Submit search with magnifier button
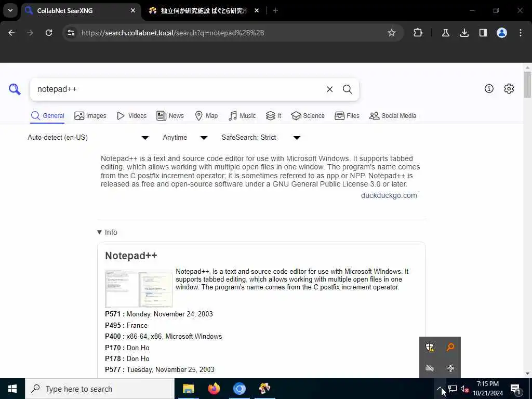The image size is (532, 399). point(347,89)
